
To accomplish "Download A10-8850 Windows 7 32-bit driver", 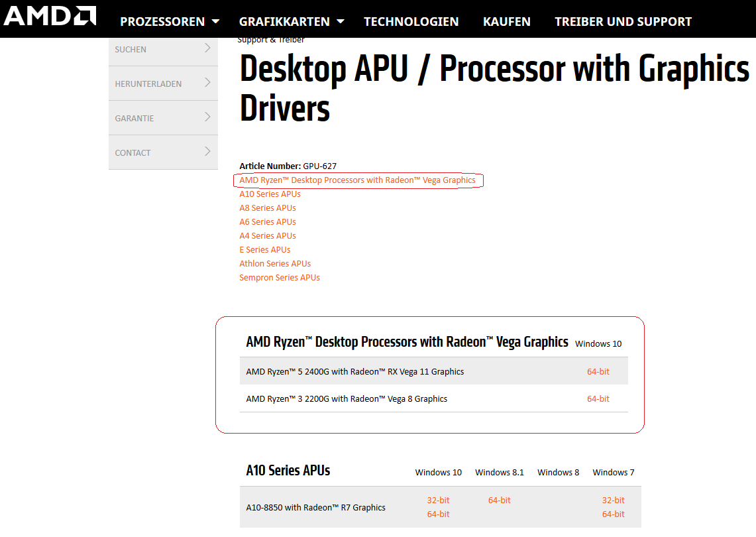I will [x=614, y=501].
